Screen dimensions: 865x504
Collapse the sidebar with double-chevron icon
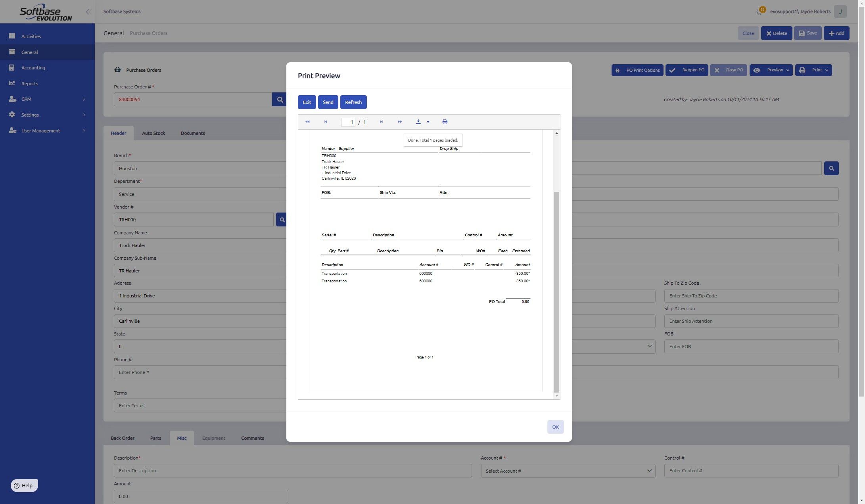point(88,11)
